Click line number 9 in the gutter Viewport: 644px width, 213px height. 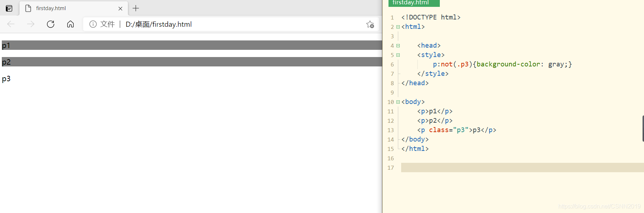(392, 92)
